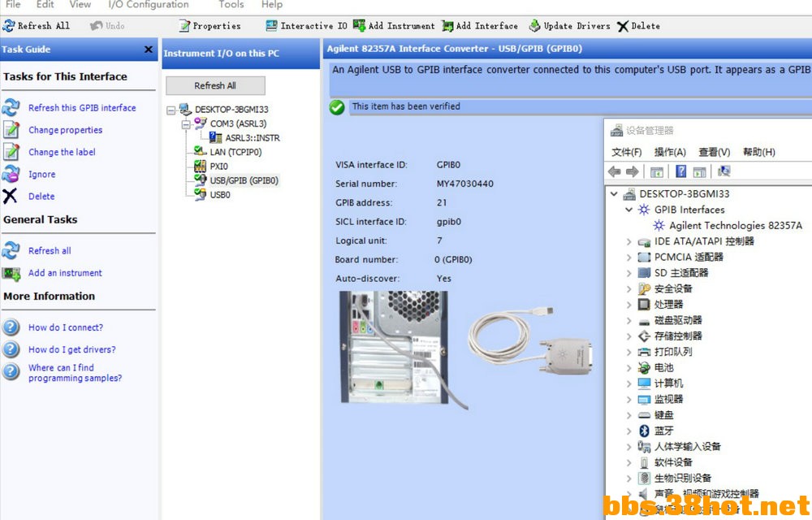Image resolution: width=812 pixels, height=520 pixels.
Task: Open the 帮助(H) menu in Device Manager
Action: point(758,152)
